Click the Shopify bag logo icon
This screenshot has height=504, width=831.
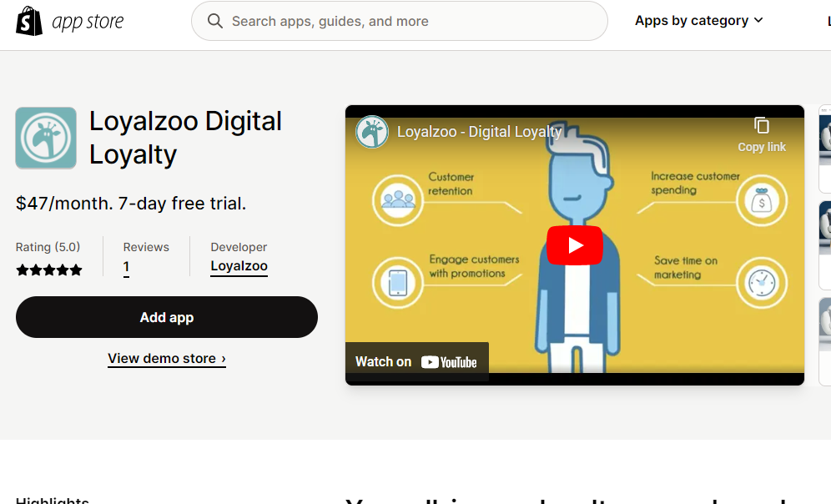pos(29,21)
